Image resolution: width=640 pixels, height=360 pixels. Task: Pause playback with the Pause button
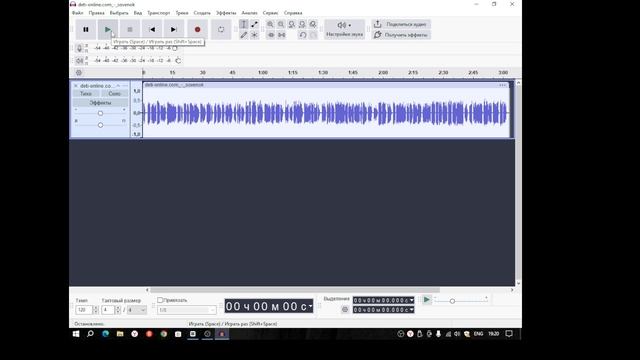[x=86, y=29]
